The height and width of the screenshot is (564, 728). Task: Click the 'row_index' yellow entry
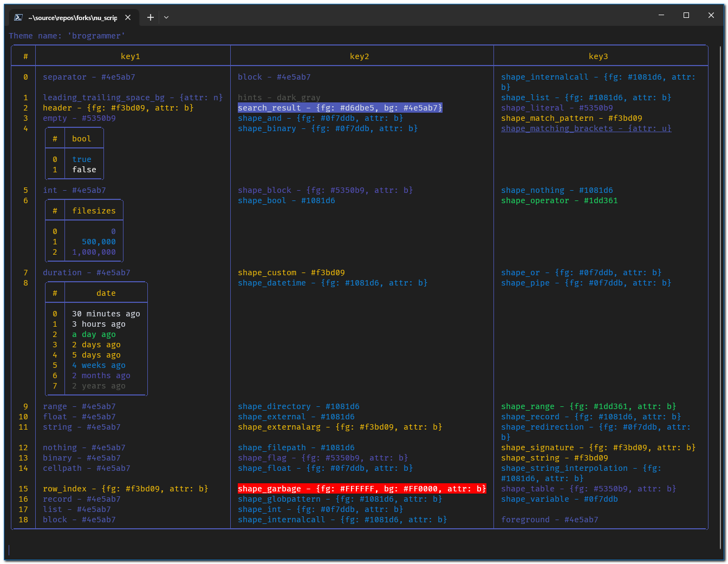coord(126,489)
